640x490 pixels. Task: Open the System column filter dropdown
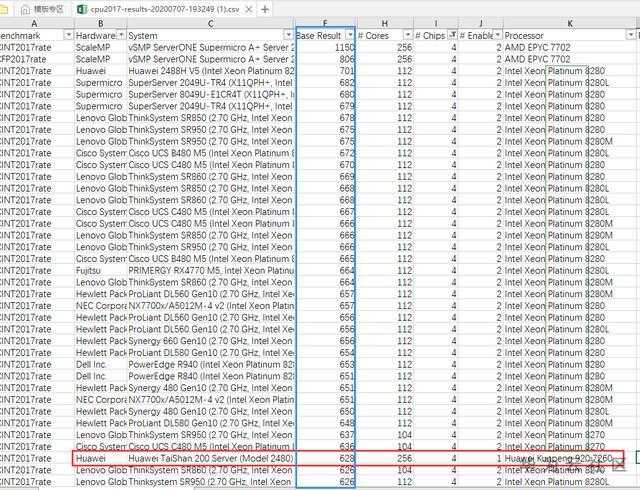289,36
